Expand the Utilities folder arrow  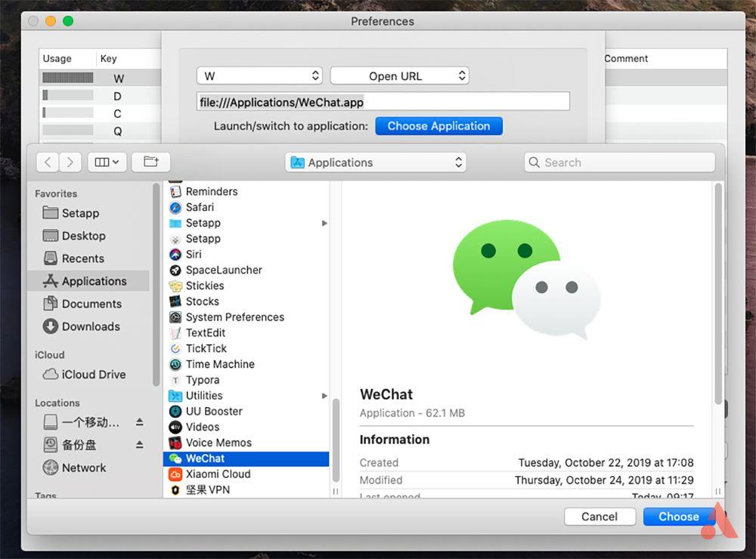click(324, 396)
